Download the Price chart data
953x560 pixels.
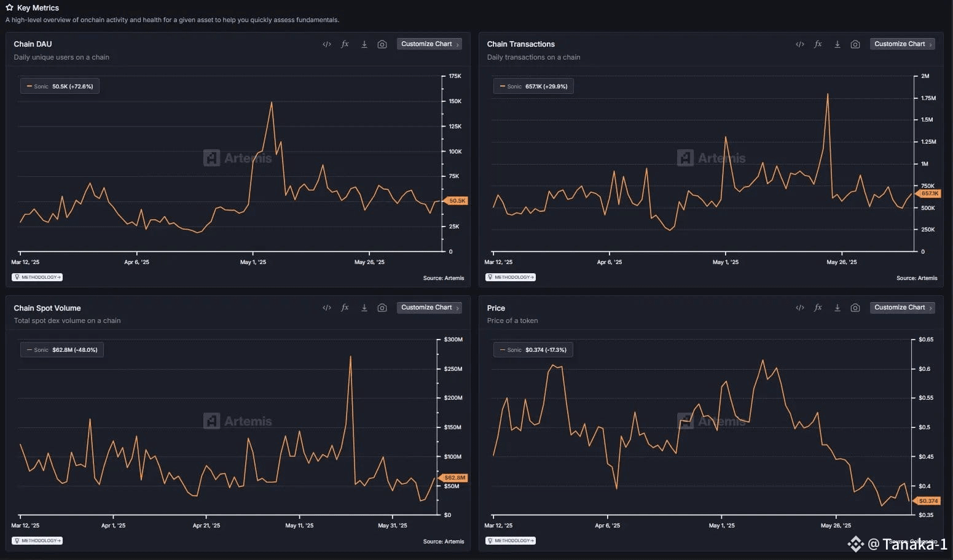point(837,308)
